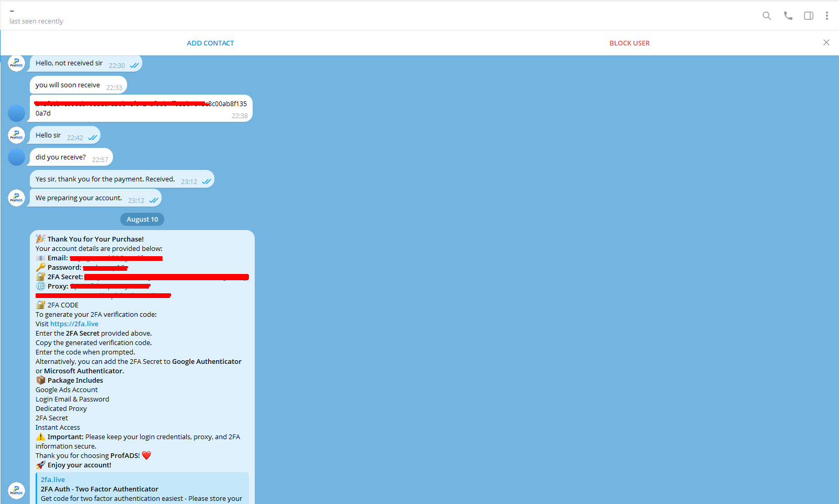
Task: Click the "Login Email & Password" line
Action: [72, 399]
